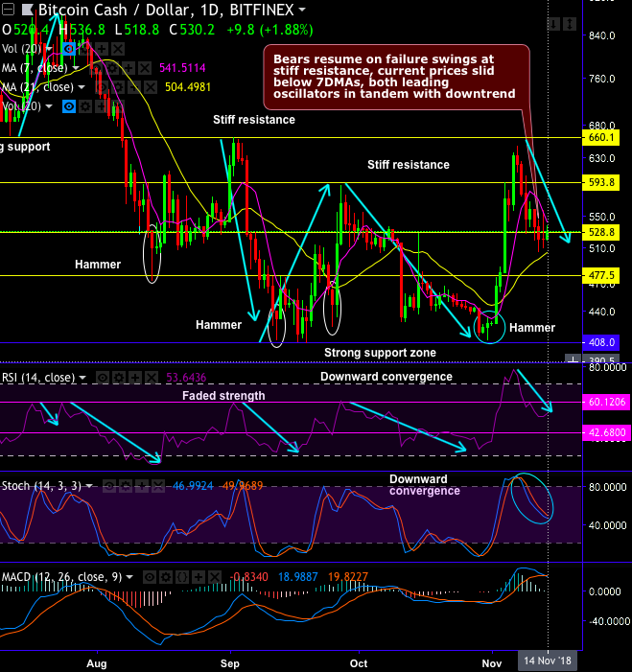The height and width of the screenshot is (672, 632).
Task: Open settings gear for the second Vol (20)
Action: [85, 106]
